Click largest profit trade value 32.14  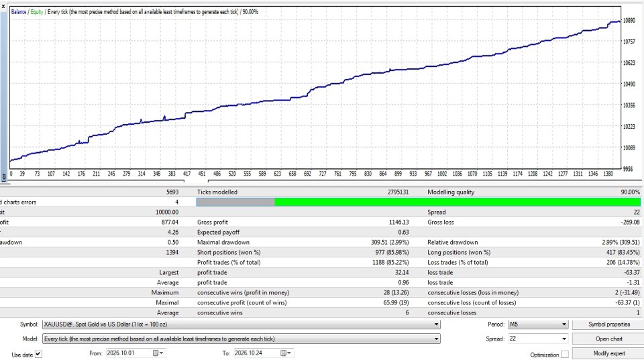point(402,273)
